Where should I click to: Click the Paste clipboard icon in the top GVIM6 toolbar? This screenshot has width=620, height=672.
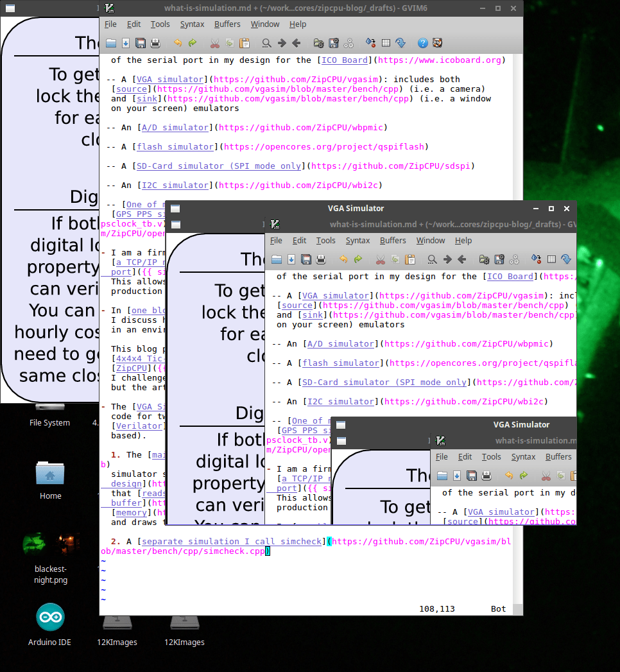[245, 43]
